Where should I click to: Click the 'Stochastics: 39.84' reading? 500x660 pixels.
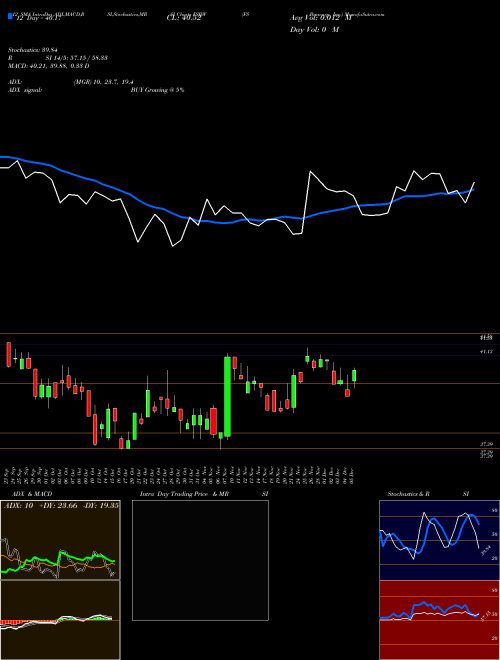(33, 50)
